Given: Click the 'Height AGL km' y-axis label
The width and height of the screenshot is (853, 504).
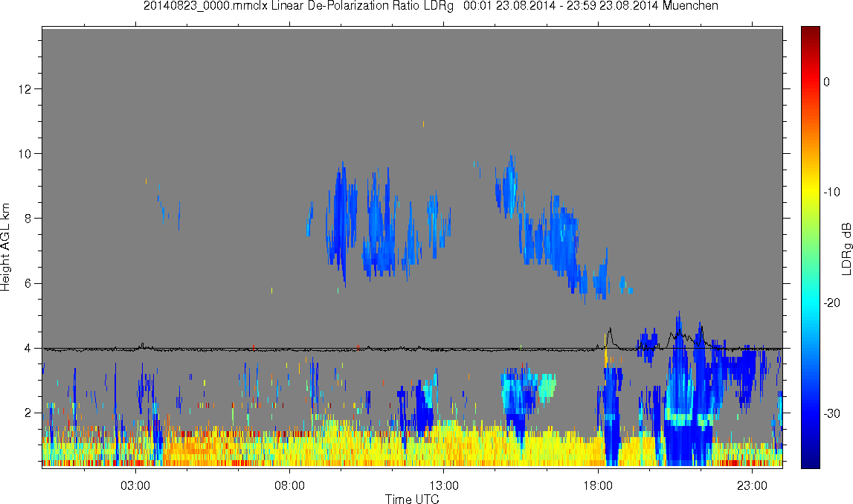Looking at the screenshot, I should (5, 248).
